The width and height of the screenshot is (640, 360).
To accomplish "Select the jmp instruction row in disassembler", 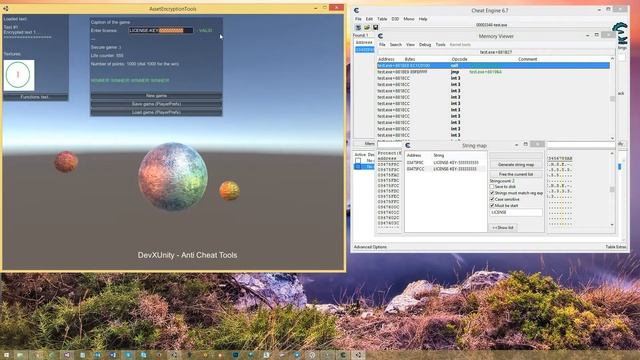I will (x=493, y=72).
